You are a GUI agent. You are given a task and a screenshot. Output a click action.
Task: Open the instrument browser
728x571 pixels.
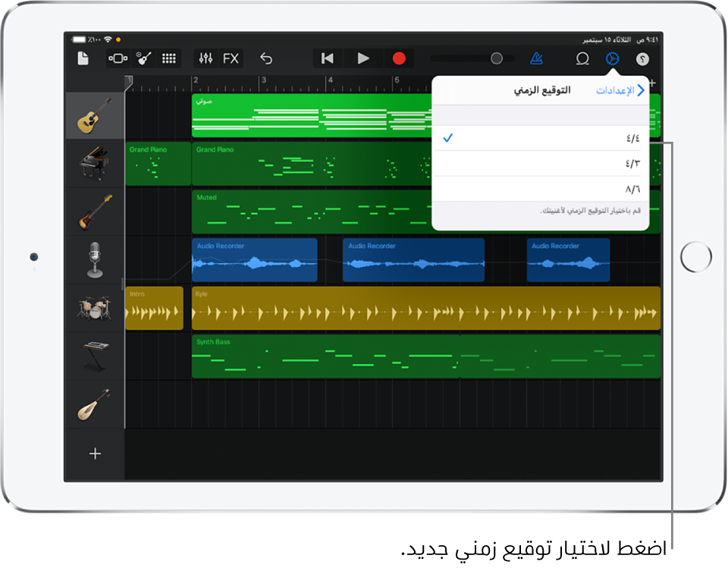pos(143,58)
